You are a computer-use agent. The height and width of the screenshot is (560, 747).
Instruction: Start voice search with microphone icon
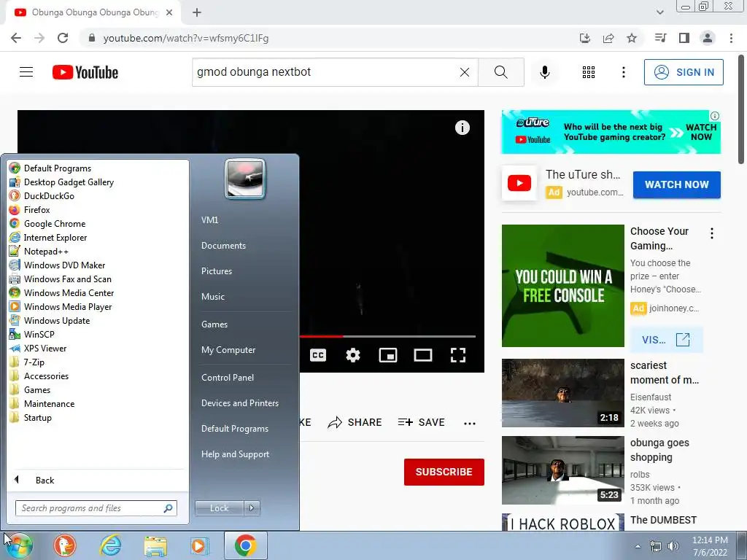(545, 72)
